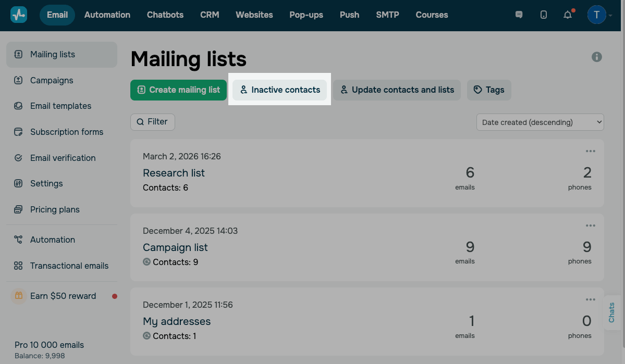
Task: Open three-dot menu for Research list
Action: pyautogui.click(x=590, y=151)
